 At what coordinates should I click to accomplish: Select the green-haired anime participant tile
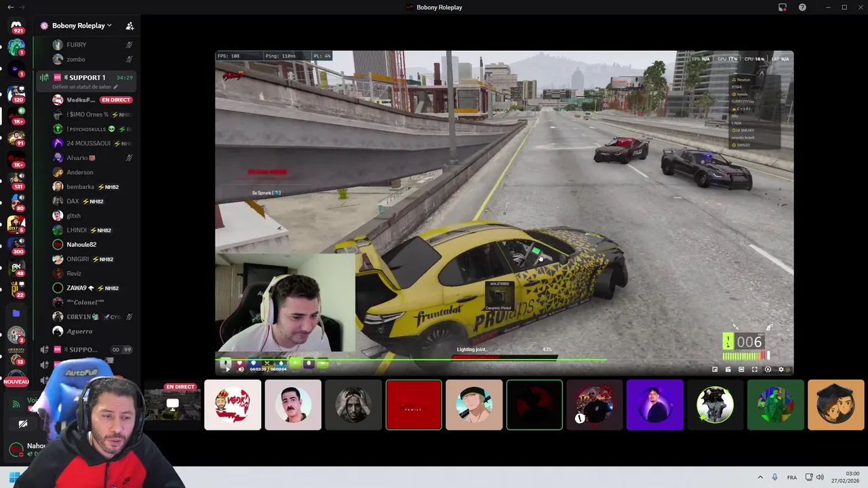(x=474, y=405)
